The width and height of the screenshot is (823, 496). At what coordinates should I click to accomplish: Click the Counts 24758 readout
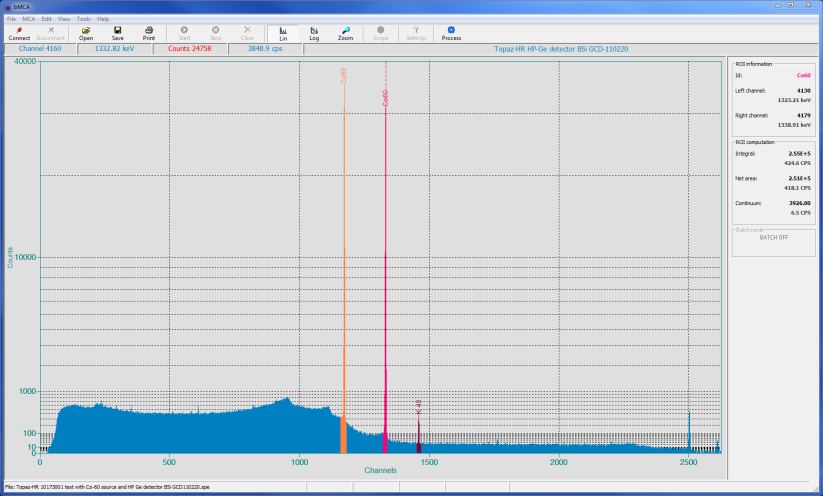click(x=189, y=49)
